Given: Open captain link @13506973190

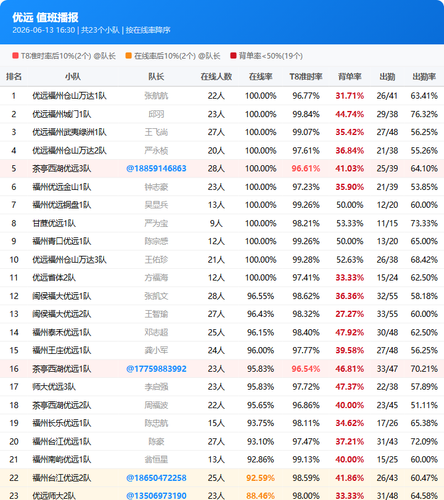Looking at the screenshot, I should [156, 496].
